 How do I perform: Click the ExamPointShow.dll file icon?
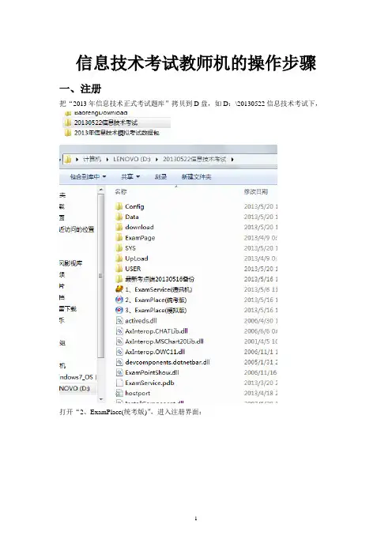(x=119, y=372)
